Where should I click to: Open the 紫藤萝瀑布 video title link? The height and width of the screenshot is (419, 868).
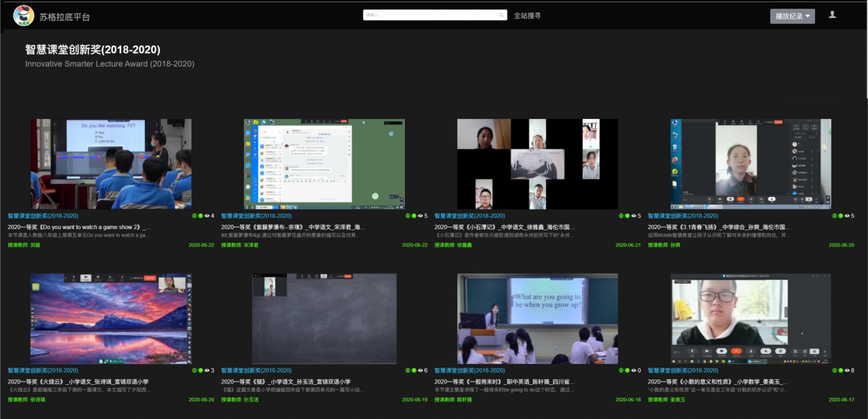tap(292, 227)
